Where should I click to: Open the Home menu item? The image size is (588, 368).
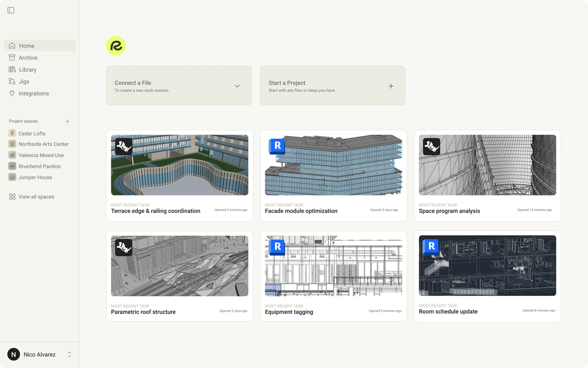point(40,46)
